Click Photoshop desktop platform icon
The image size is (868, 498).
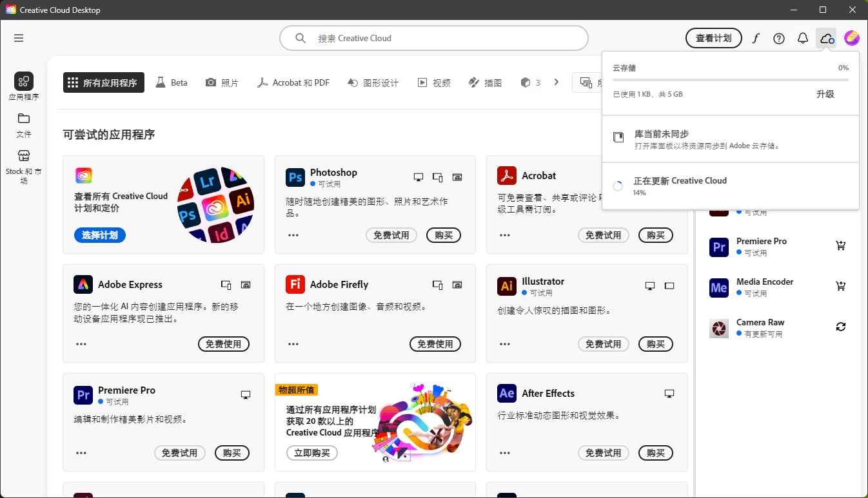(x=419, y=177)
